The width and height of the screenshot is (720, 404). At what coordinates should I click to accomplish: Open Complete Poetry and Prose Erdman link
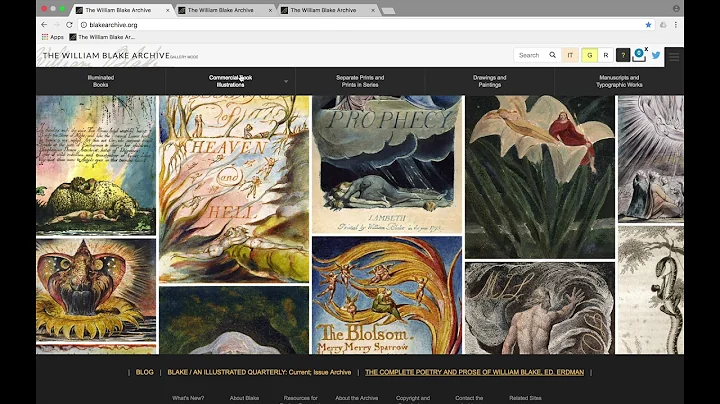[474, 372]
